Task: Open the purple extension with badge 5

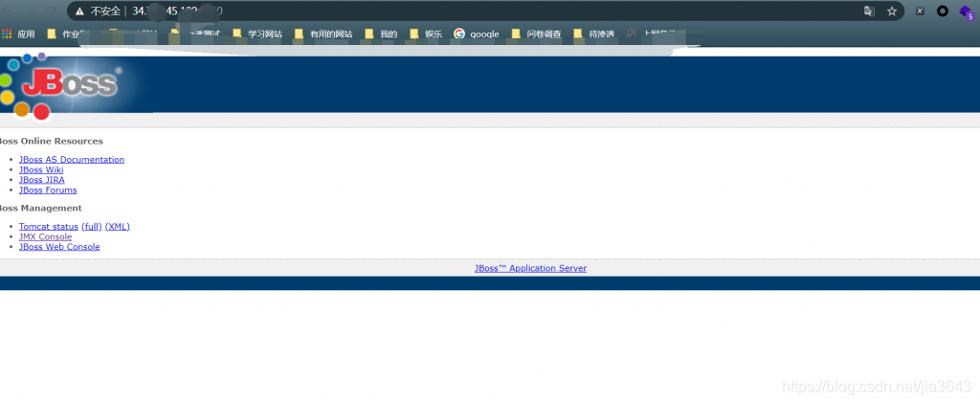Action: (967, 11)
